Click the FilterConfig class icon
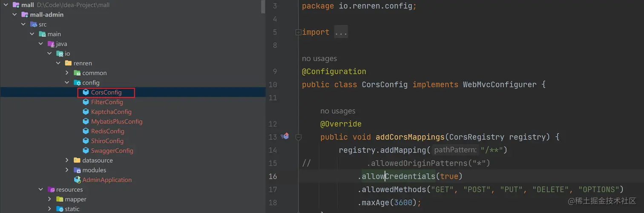 click(x=86, y=102)
